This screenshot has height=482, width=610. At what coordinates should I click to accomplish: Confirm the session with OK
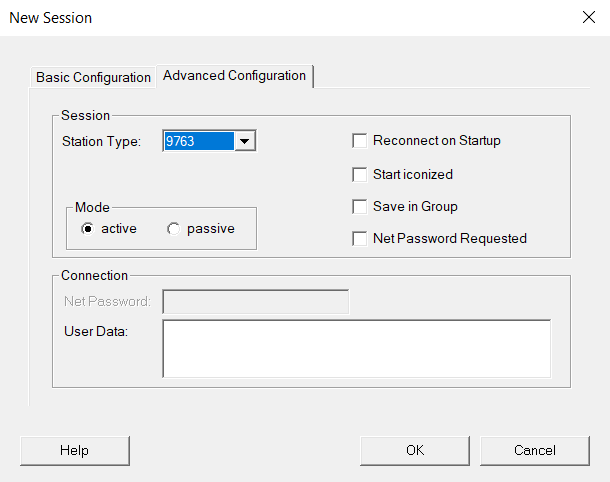tap(415, 450)
